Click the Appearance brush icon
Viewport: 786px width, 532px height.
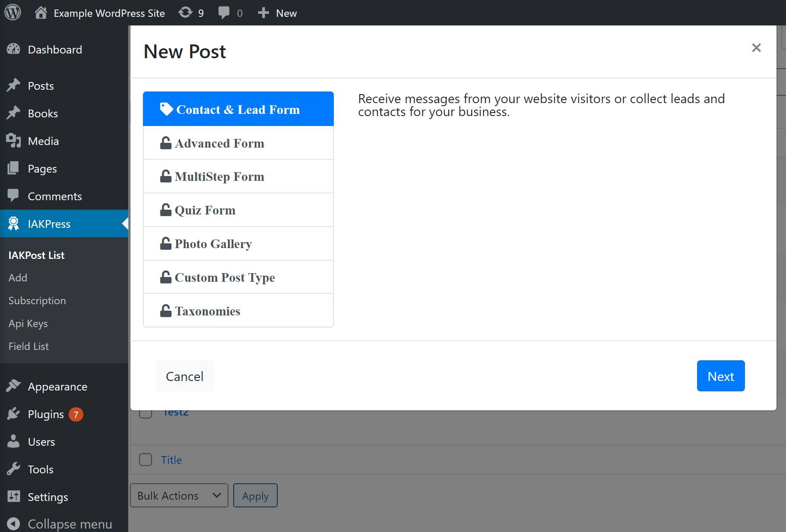pyautogui.click(x=13, y=386)
